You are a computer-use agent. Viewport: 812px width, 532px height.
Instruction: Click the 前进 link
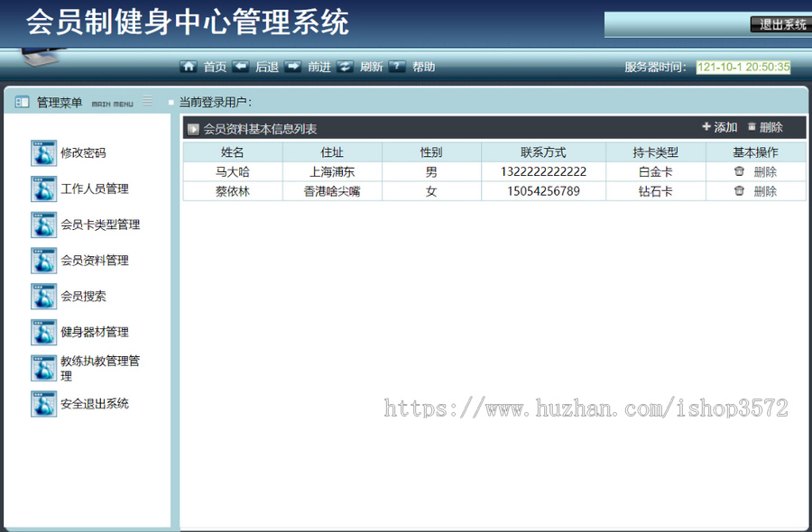tap(319, 67)
